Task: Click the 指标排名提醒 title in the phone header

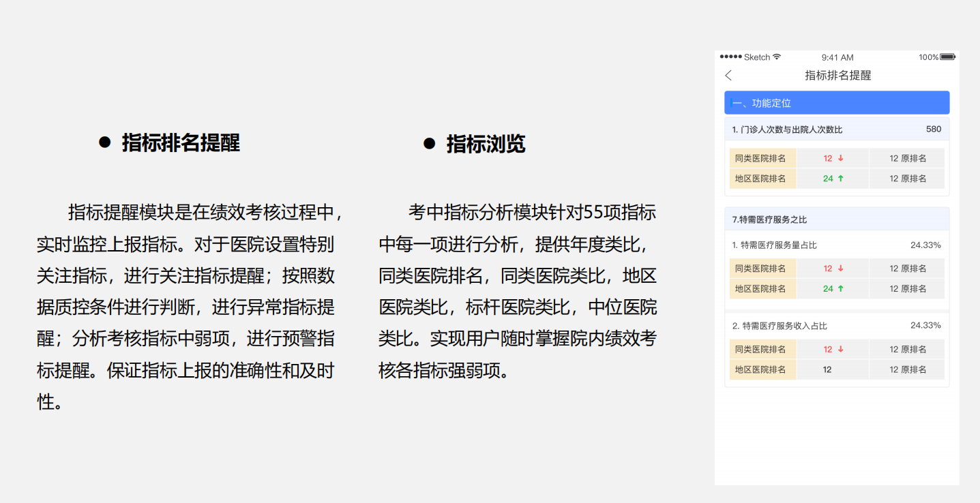Action: pyautogui.click(x=837, y=76)
